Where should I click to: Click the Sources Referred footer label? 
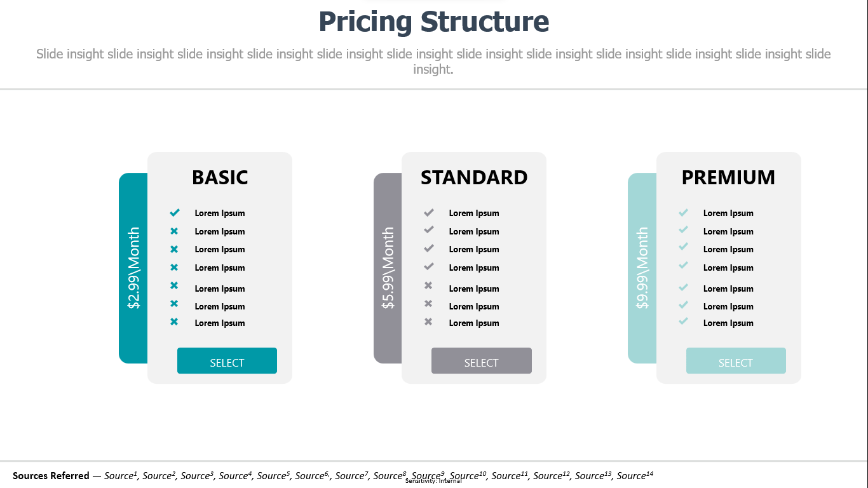51,475
